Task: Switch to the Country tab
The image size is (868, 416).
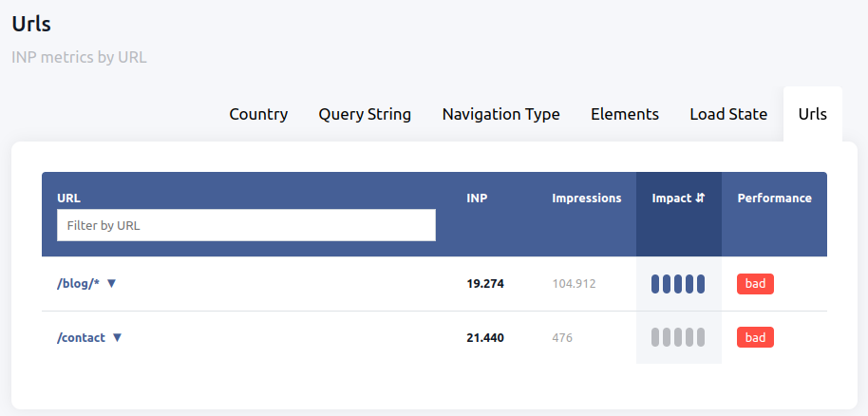Action: 258,114
